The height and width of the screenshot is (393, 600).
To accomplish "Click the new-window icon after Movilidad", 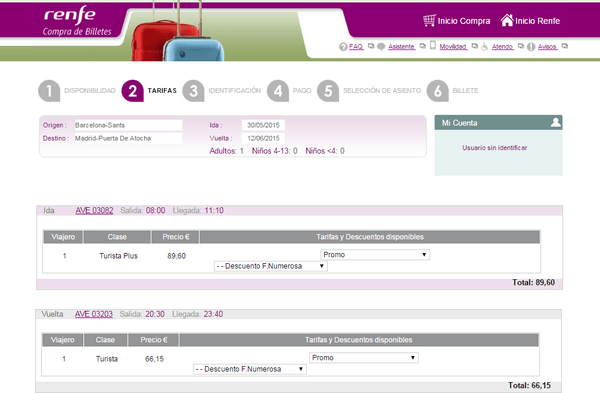I will tap(474, 46).
